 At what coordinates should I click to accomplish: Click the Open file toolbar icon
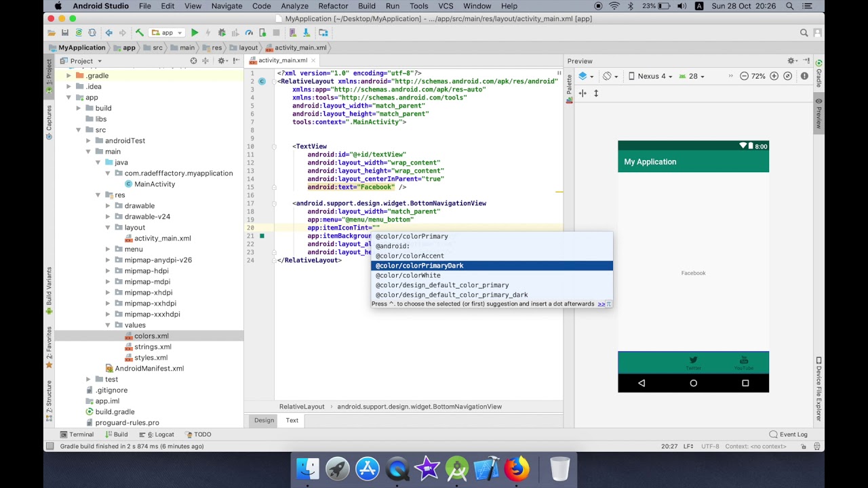coord(52,33)
